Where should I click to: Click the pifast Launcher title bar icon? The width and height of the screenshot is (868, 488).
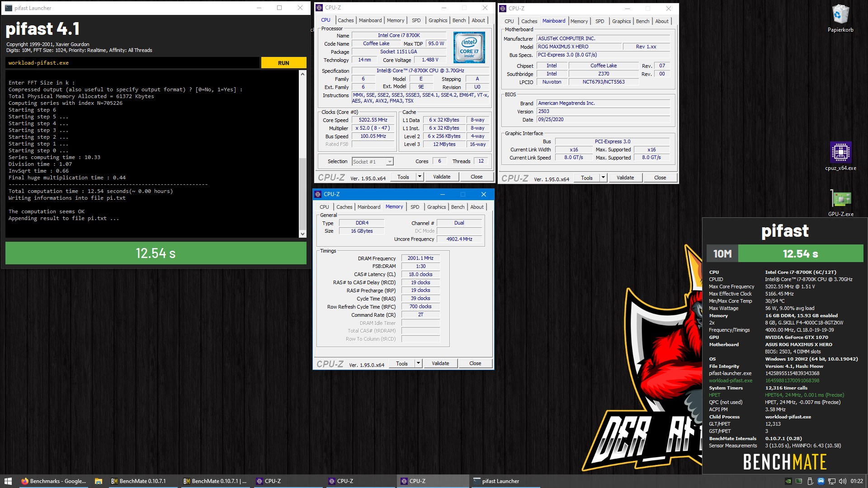(8, 8)
